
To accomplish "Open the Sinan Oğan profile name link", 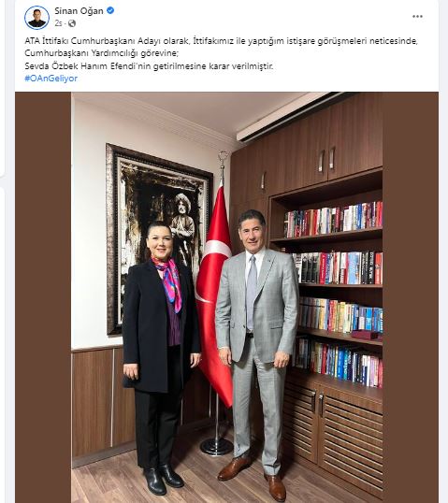I will click(x=79, y=11).
